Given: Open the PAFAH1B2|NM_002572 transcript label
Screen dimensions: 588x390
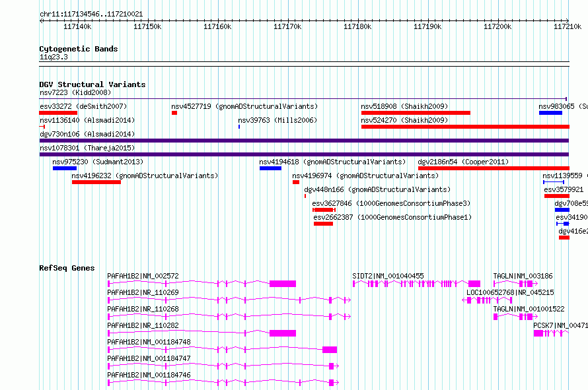Looking at the screenshot, I should pyautogui.click(x=143, y=276).
